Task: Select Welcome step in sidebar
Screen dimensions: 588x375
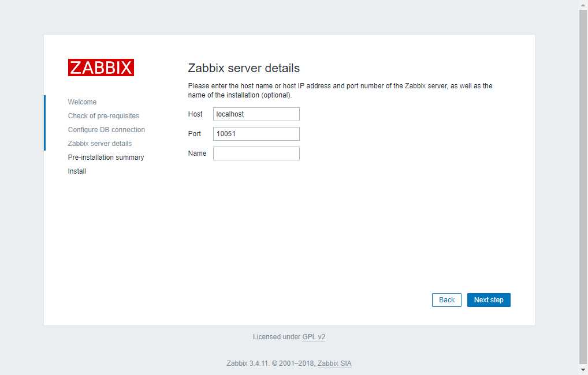Action: [x=82, y=102]
